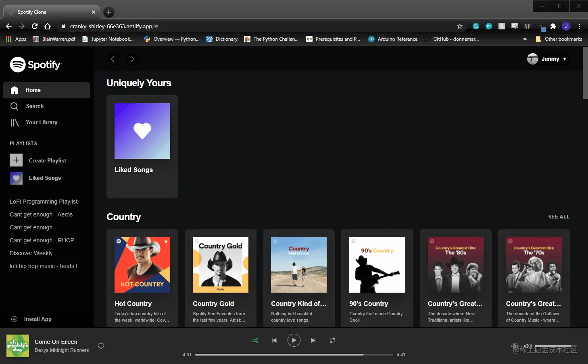Open the 90's Country playlist cover
This screenshot has width=588, height=364.
[377, 265]
